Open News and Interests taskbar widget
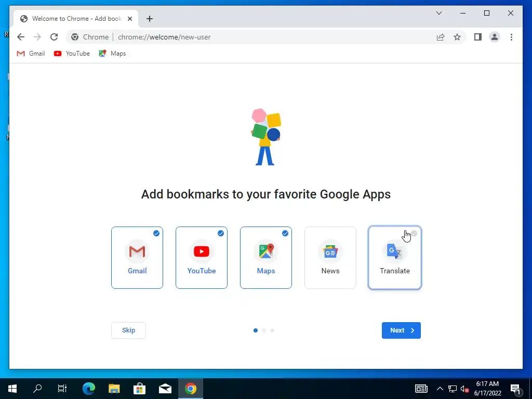The image size is (532, 399). [421, 389]
